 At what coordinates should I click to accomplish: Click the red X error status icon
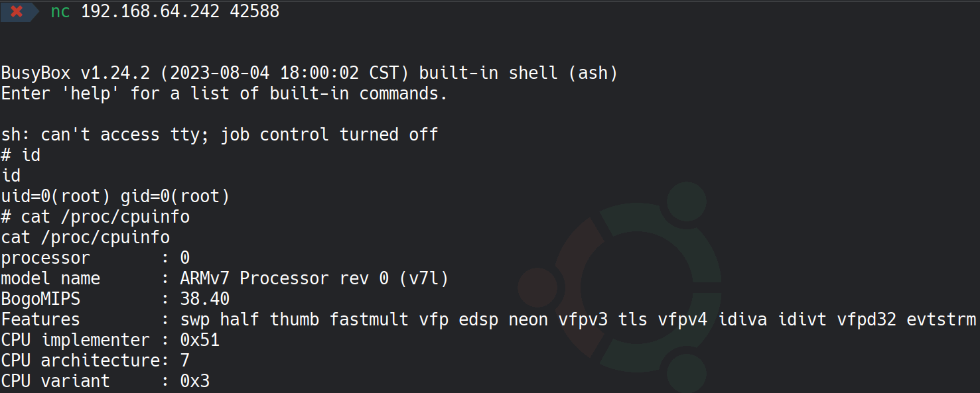coord(17,11)
